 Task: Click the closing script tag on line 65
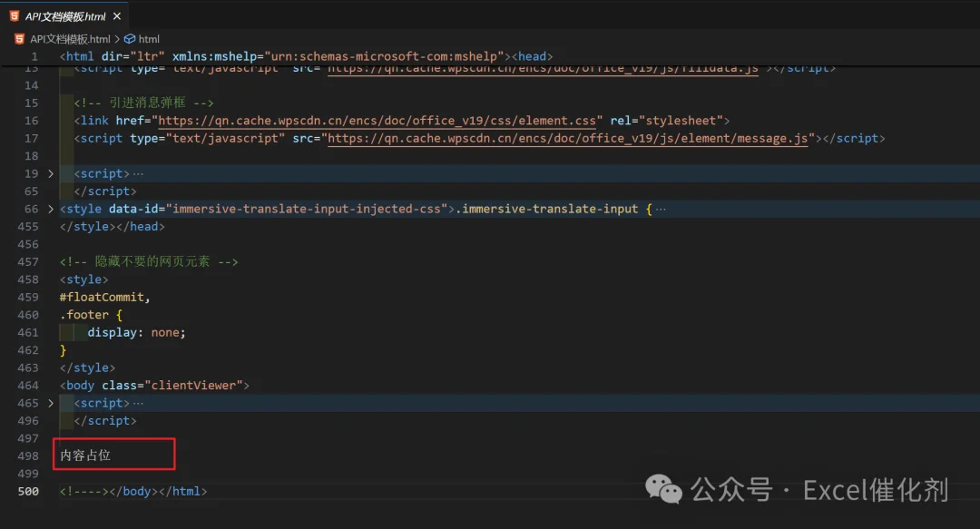pos(105,191)
